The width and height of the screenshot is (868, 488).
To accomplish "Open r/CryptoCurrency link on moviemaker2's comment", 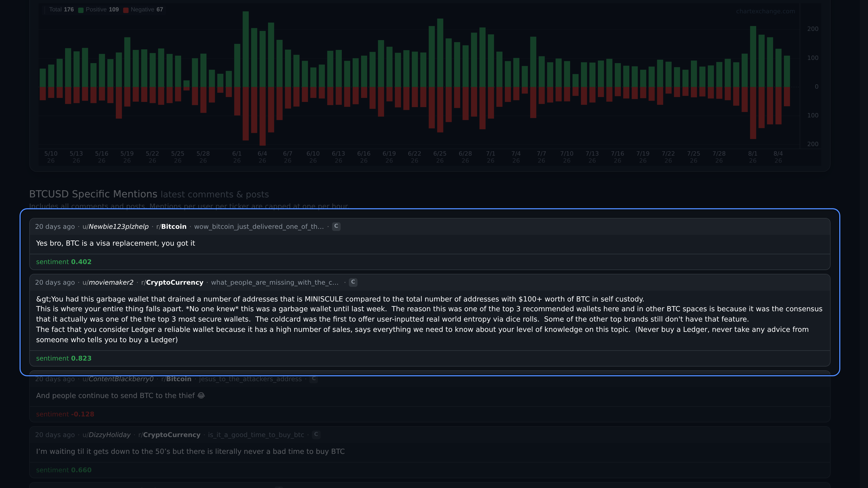I will [x=172, y=282].
